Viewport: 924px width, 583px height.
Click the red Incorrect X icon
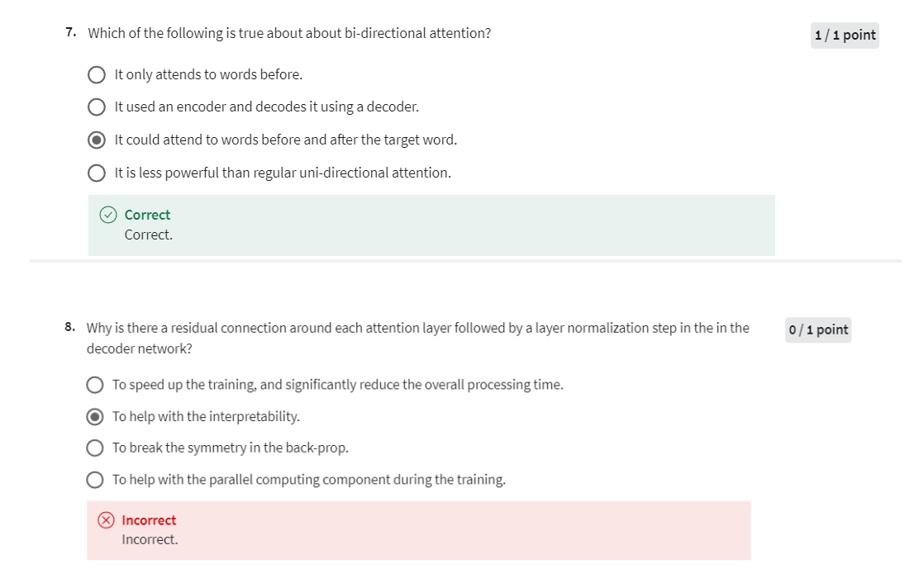pyautogui.click(x=106, y=520)
